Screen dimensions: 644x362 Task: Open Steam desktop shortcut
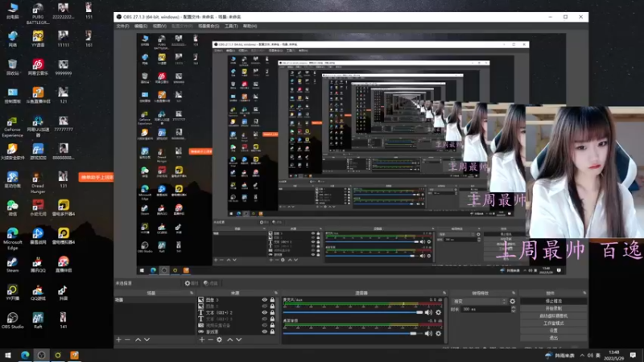(12, 265)
